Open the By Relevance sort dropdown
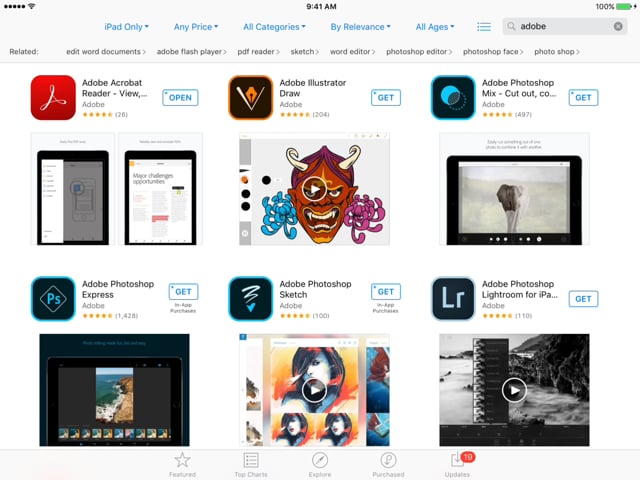 coord(360,27)
